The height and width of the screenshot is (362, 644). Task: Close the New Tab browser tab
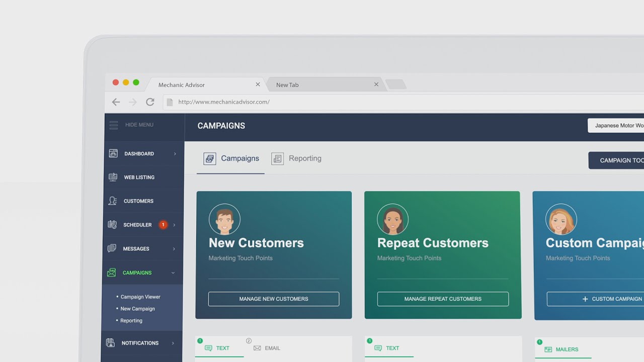[x=376, y=84]
